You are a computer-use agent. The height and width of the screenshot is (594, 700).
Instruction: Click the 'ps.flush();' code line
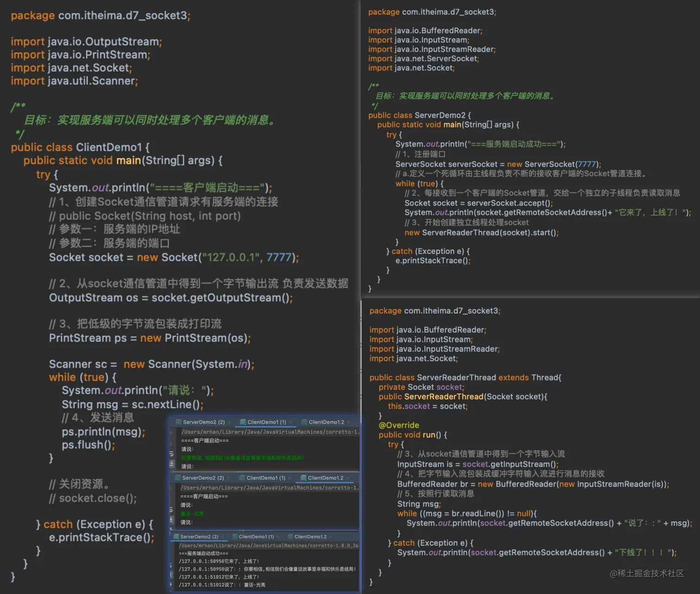pyautogui.click(x=88, y=445)
